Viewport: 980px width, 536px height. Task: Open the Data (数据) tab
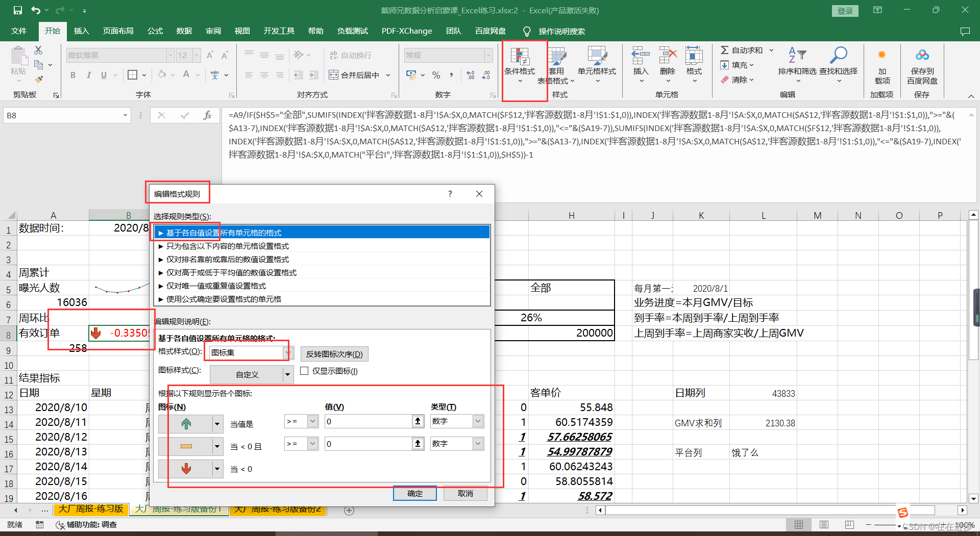click(184, 31)
